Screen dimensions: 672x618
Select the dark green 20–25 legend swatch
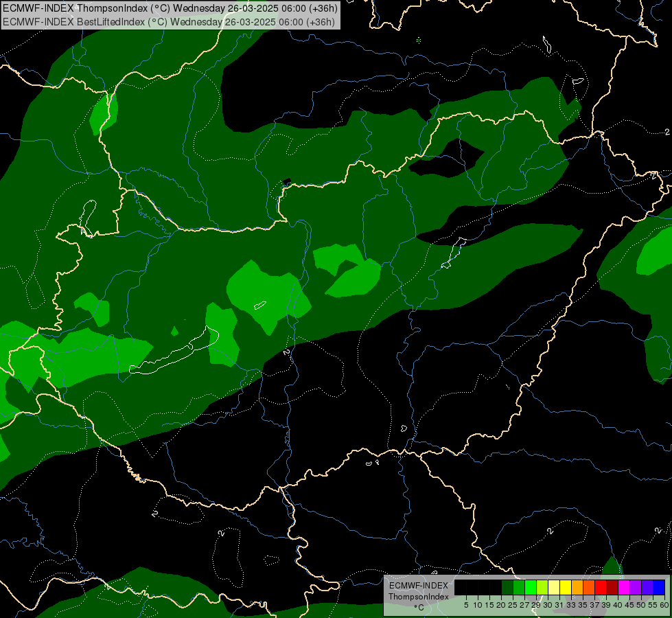point(507,588)
